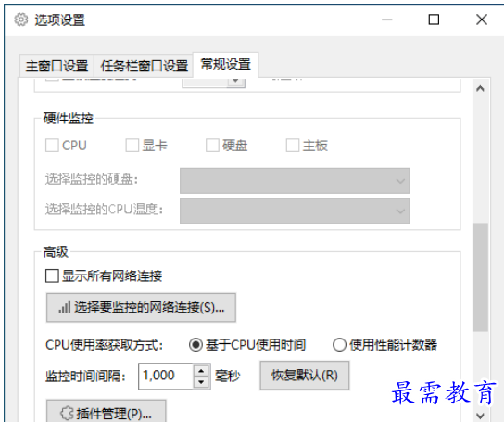Select the 常规设置 tab
Viewport: 504px width, 422px height.
pyautogui.click(x=225, y=64)
